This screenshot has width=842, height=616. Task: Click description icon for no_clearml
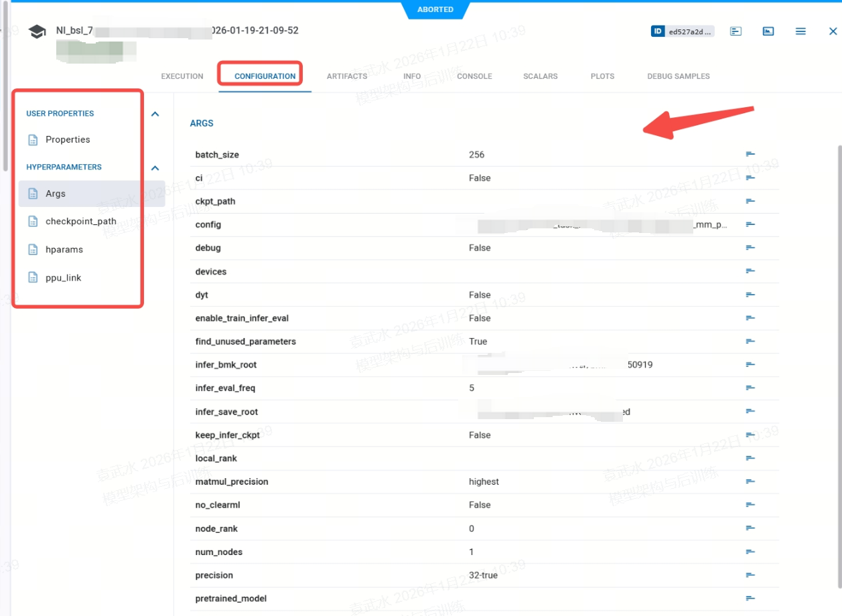click(x=750, y=505)
